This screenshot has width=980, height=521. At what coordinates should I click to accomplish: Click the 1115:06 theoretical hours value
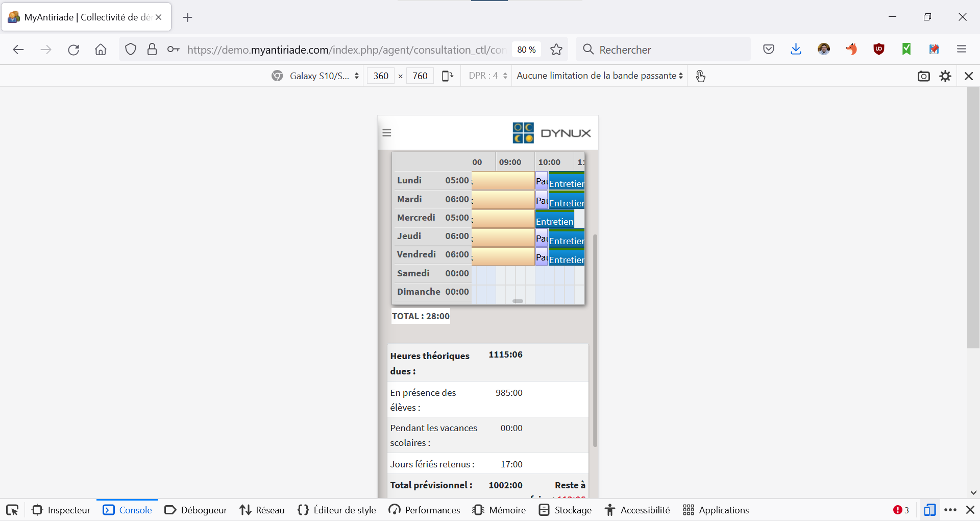pos(505,354)
